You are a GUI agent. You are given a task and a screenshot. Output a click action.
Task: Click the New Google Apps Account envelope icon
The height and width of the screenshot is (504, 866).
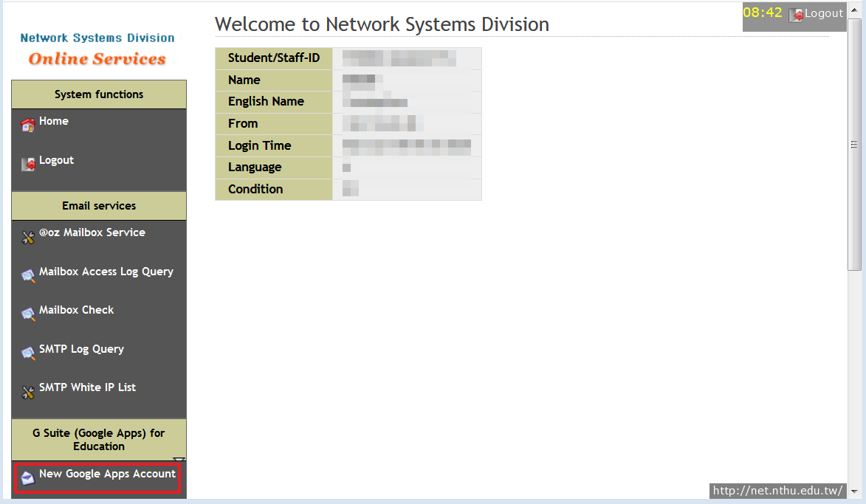28,477
